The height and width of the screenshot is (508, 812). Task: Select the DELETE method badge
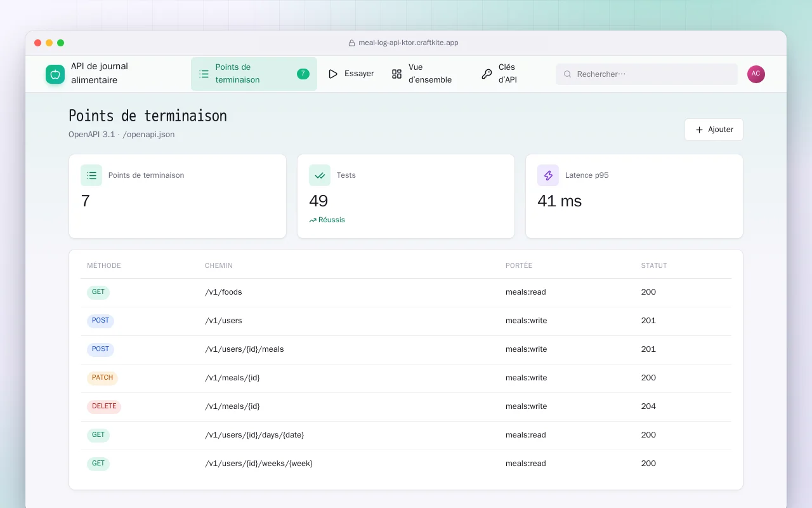pos(104,406)
